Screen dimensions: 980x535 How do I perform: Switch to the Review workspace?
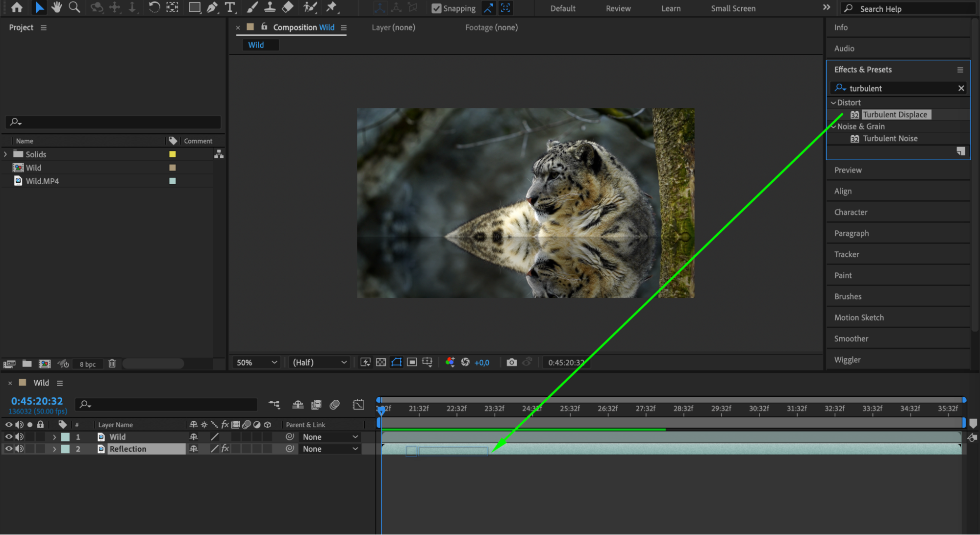(618, 8)
